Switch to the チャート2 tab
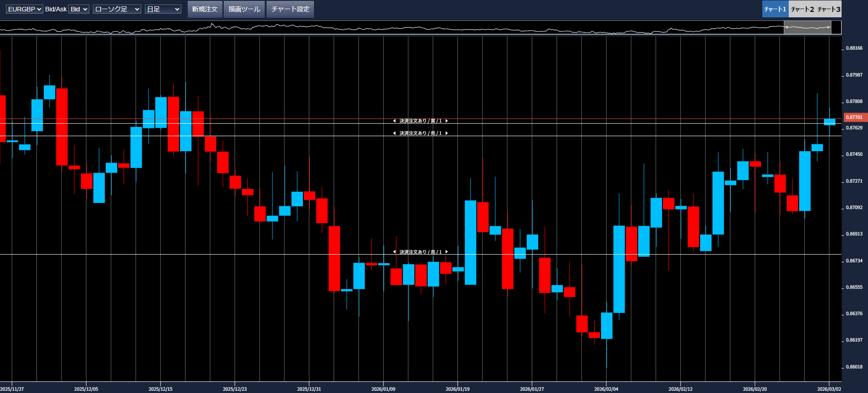Screen dimensions: 868x393 [802, 9]
